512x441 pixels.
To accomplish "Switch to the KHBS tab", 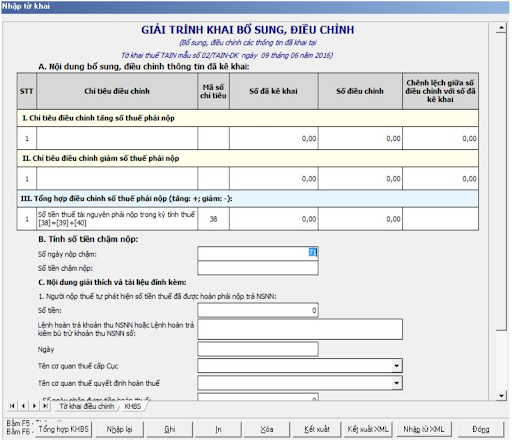I will [133, 406].
